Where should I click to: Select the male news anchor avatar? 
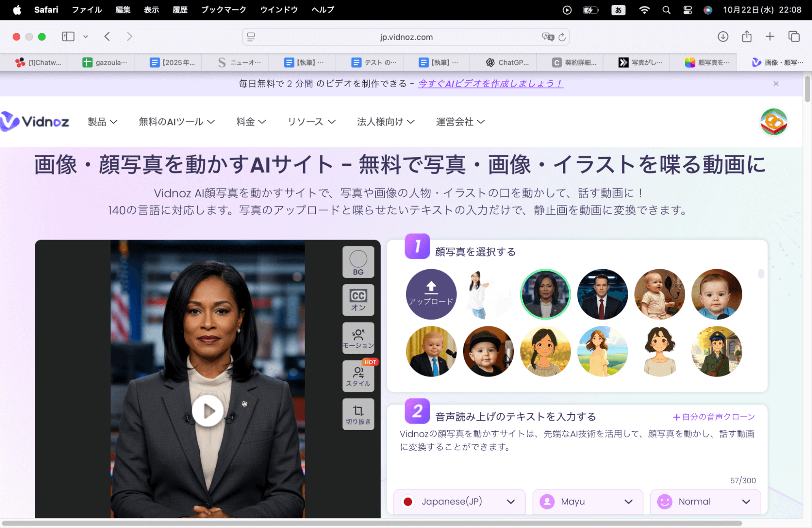(x=602, y=294)
